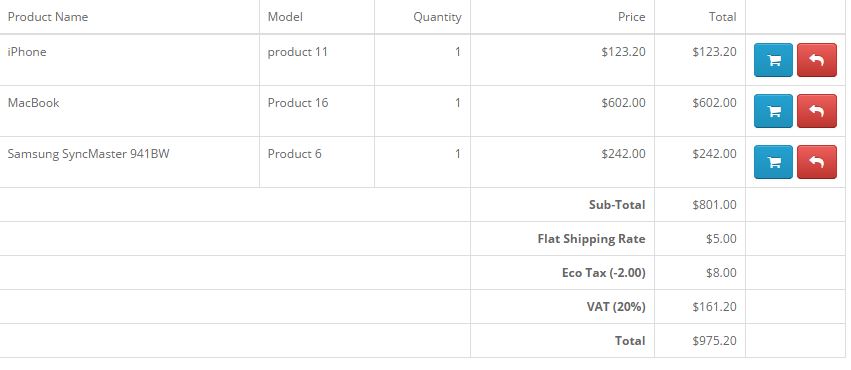The height and width of the screenshot is (370, 851).
Task: Click the Quantity column header
Action: (437, 17)
